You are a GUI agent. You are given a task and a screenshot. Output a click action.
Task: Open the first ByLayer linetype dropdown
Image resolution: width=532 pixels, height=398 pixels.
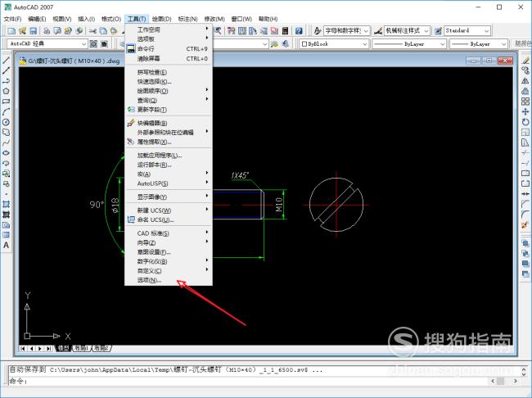tap(409, 43)
